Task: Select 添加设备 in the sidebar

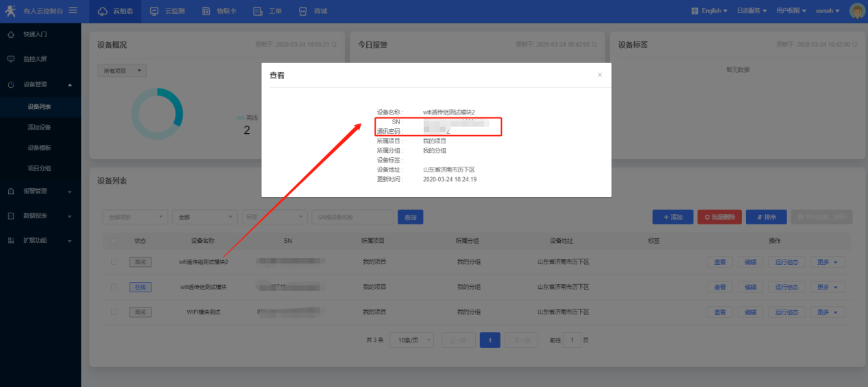Action: 40,127
